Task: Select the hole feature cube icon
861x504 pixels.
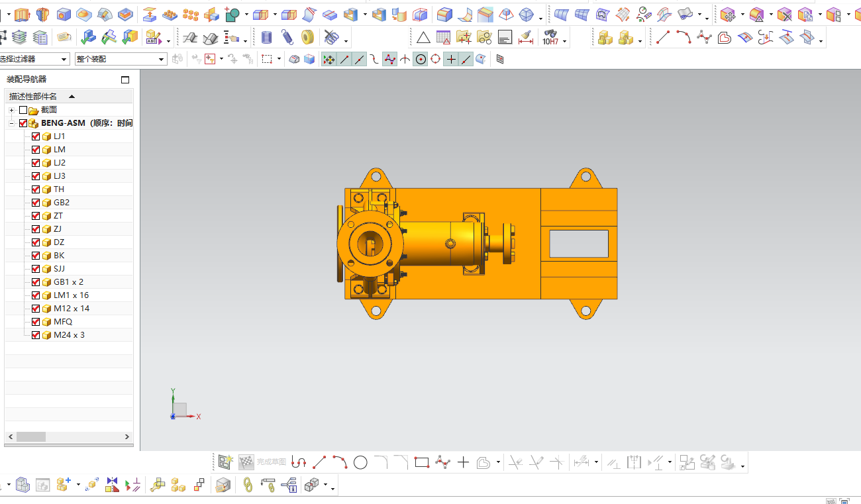Action: click(64, 14)
